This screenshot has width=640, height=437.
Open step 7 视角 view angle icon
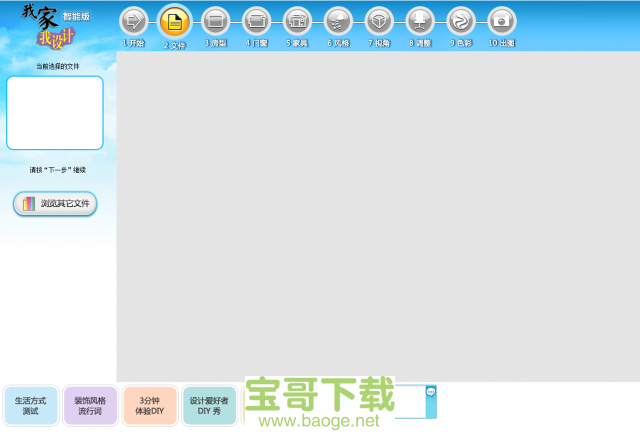pyautogui.click(x=379, y=21)
